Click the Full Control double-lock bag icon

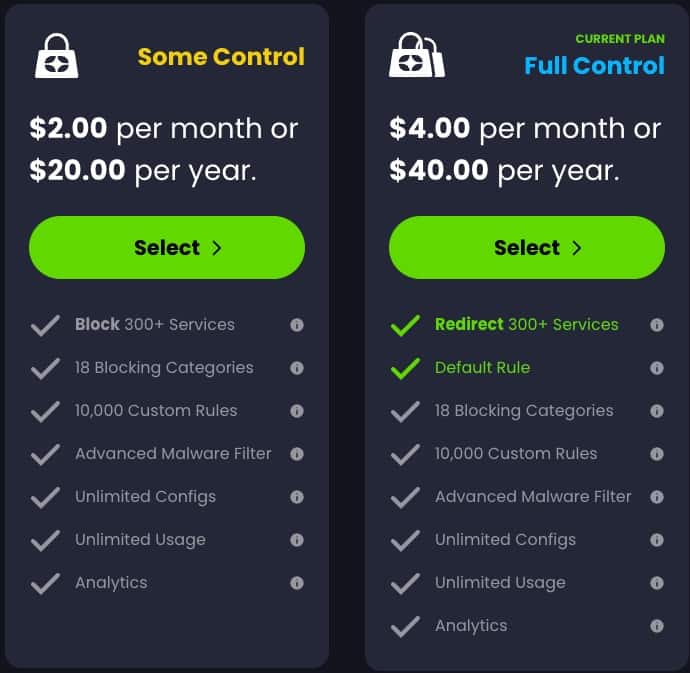pyautogui.click(x=417, y=55)
